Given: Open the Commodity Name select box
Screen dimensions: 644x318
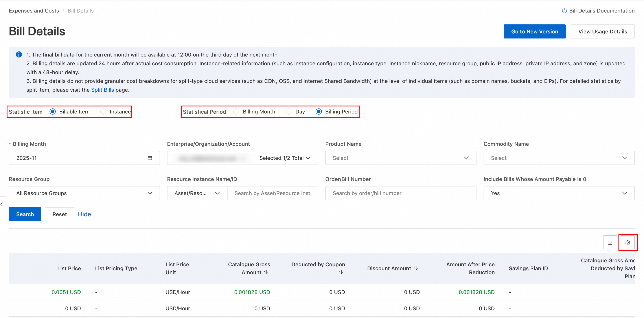Looking at the screenshot, I should tap(559, 158).
